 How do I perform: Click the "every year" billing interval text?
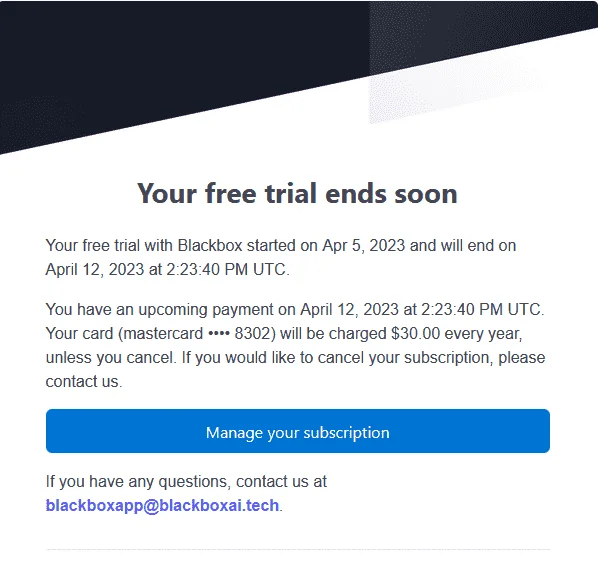483,334
